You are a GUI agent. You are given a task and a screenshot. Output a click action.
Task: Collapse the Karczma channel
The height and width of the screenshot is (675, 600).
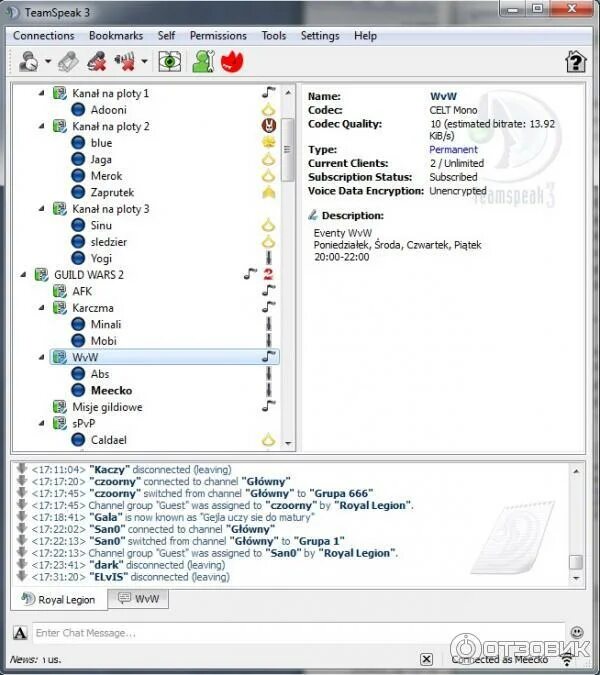(42, 308)
